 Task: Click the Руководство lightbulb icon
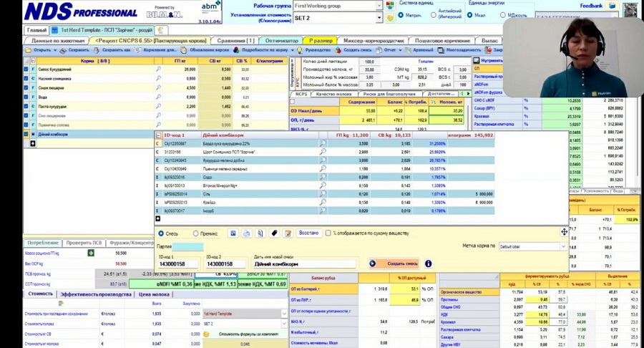pyautogui.click(x=300, y=50)
